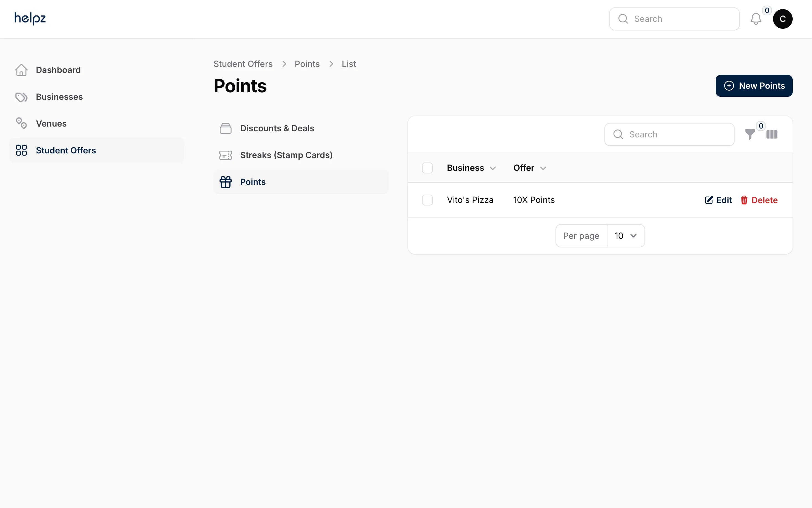Click the Points breadcrumb link

[307, 64]
